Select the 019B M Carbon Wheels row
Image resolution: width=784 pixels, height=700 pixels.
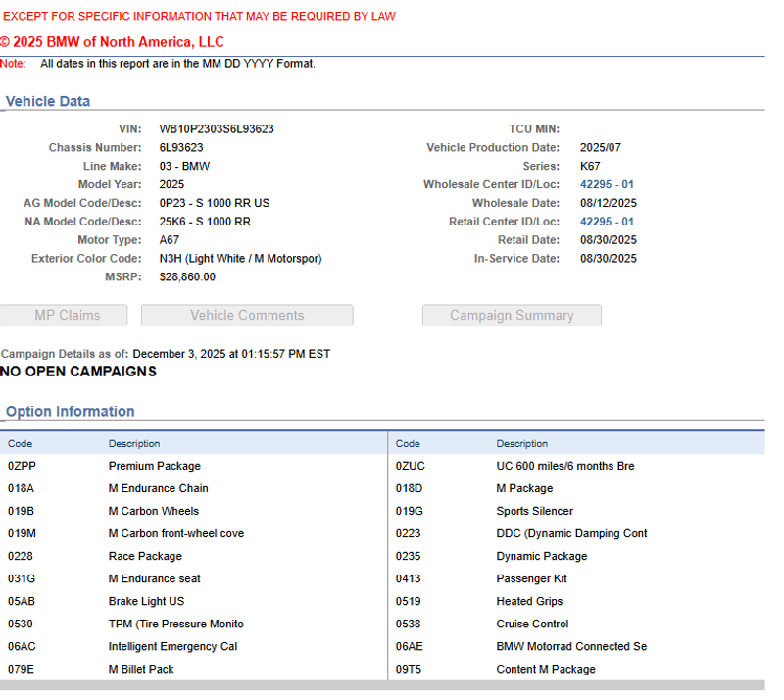pyautogui.click(x=153, y=511)
